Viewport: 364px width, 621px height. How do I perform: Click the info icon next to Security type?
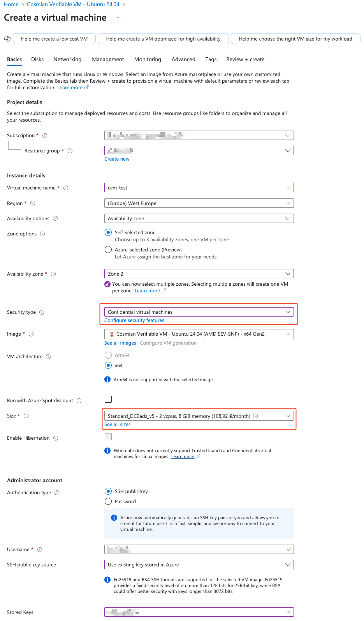[42, 312]
